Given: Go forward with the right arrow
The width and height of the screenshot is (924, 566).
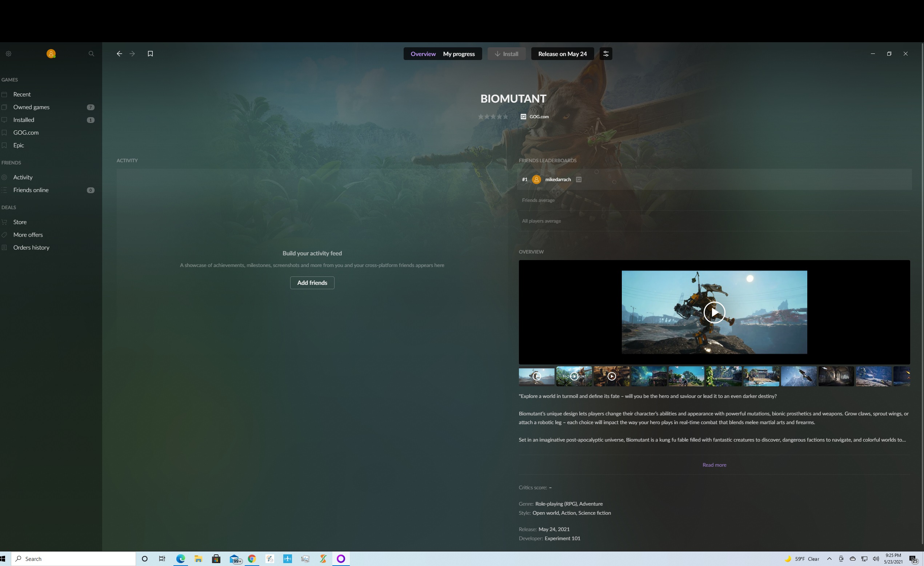Looking at the screenshot, I should 132,53.
